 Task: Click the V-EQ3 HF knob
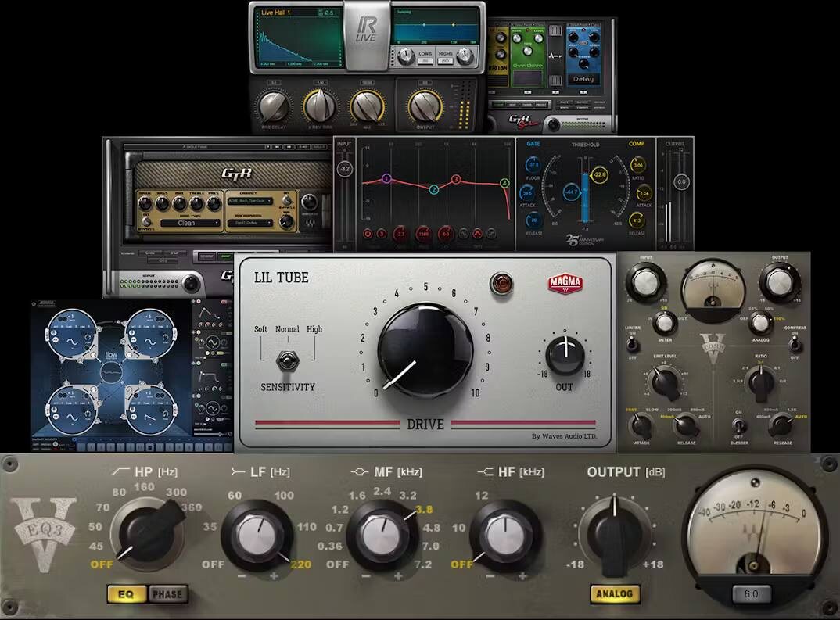504,536
